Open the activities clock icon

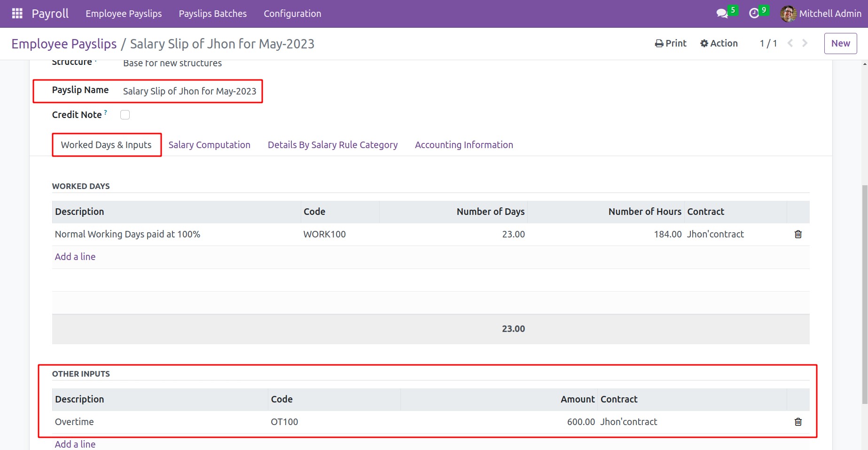point(754,14)
